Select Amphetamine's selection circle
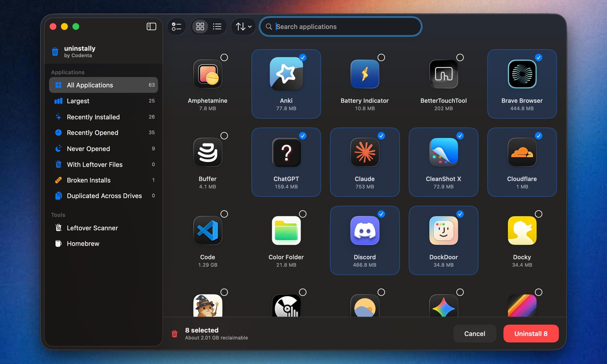This screenshot has height=364, width=607. tap(224, 57)
